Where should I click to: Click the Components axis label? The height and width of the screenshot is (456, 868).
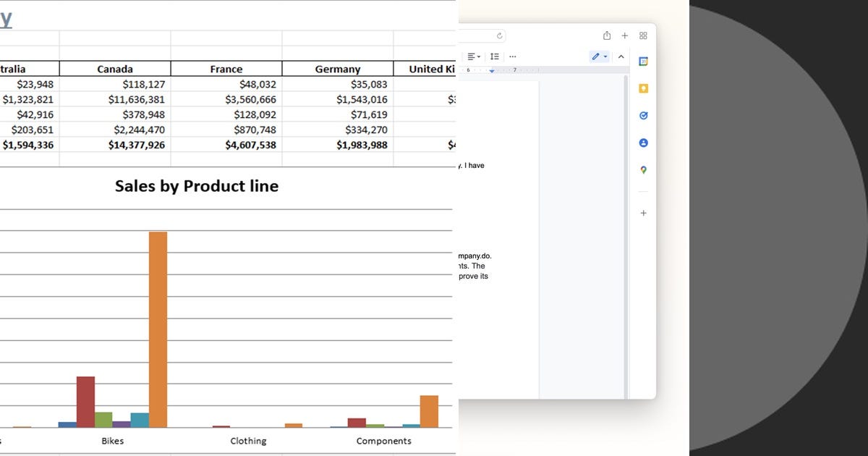384,441
